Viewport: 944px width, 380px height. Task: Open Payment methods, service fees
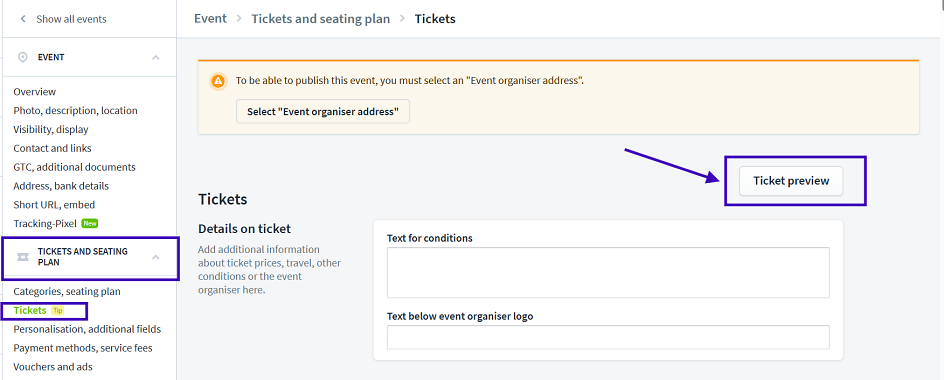tap(83, 348)
